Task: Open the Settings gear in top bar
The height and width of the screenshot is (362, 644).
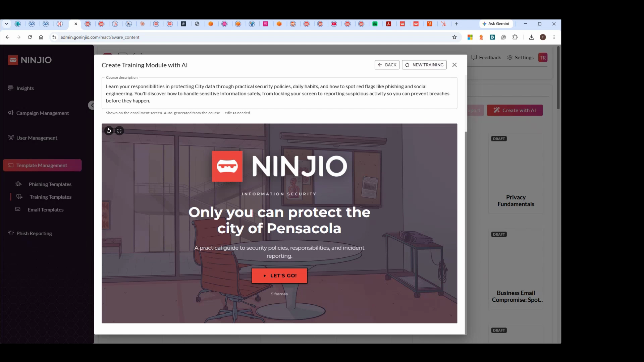Action: 520,58
